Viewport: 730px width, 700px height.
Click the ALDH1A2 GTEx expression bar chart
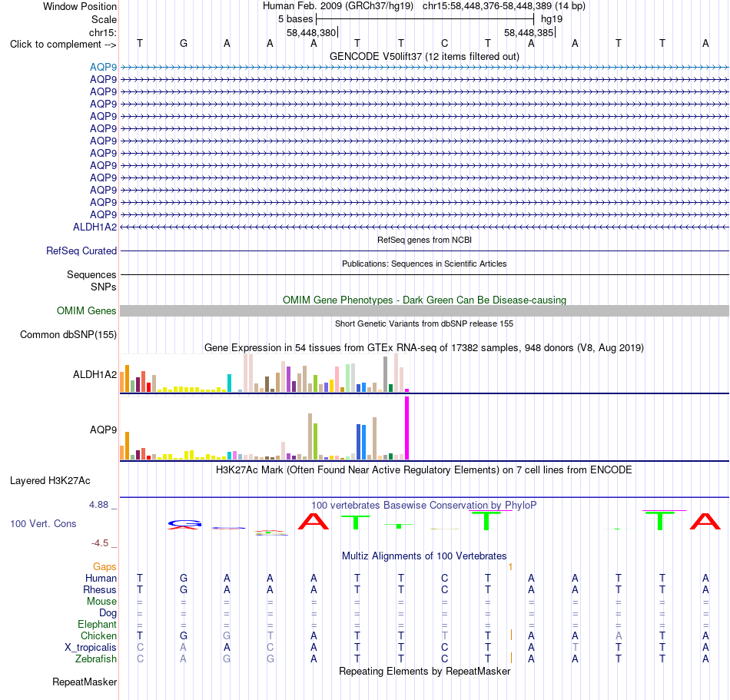click(264, 373)
